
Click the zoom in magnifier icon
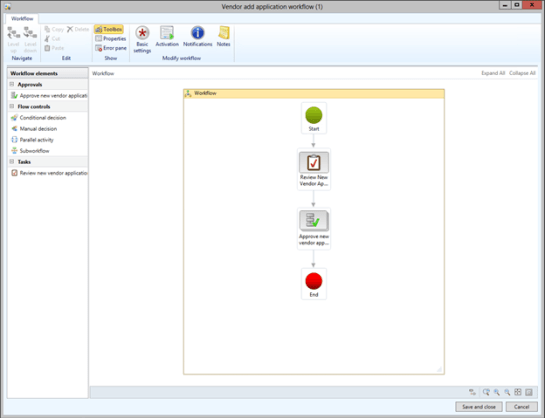point(497,392)
